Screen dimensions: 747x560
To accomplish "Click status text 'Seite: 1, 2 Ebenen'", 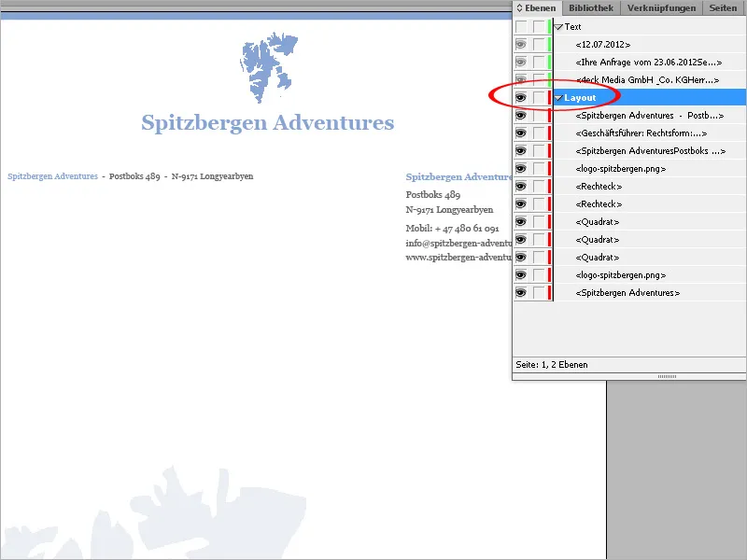I will (552, 365).
